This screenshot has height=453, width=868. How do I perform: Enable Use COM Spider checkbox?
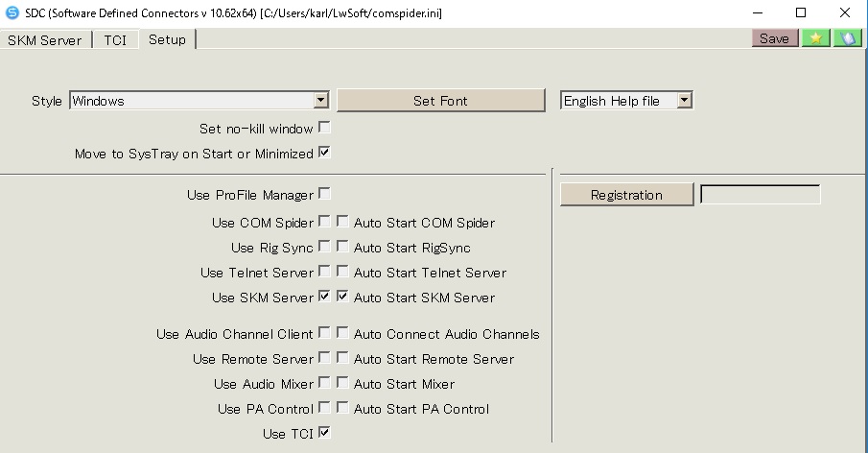(x=325, y=222)
